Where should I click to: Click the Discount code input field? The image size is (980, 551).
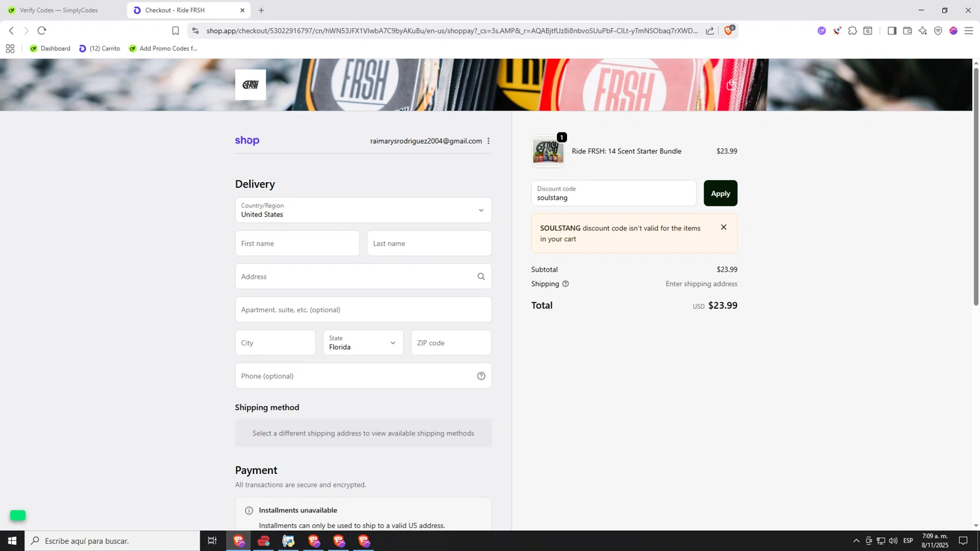(x=613, y=193)
